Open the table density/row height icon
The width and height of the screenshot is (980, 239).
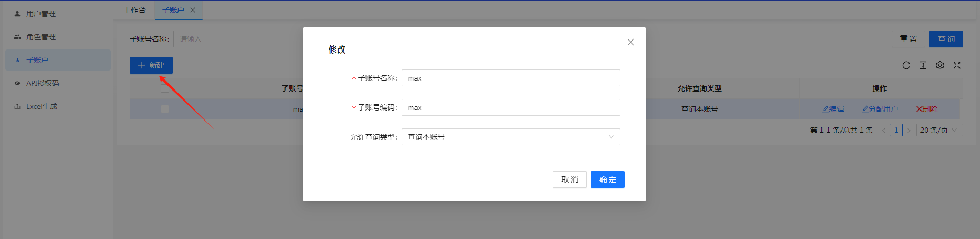pos(923,65)
